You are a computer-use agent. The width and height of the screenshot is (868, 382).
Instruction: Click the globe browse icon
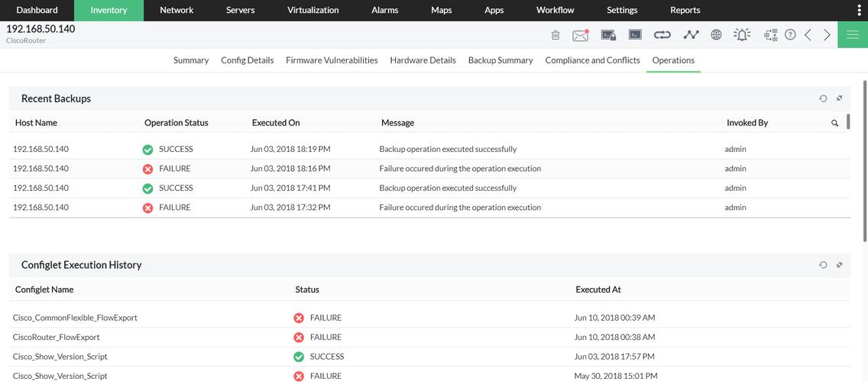(716, 35)
